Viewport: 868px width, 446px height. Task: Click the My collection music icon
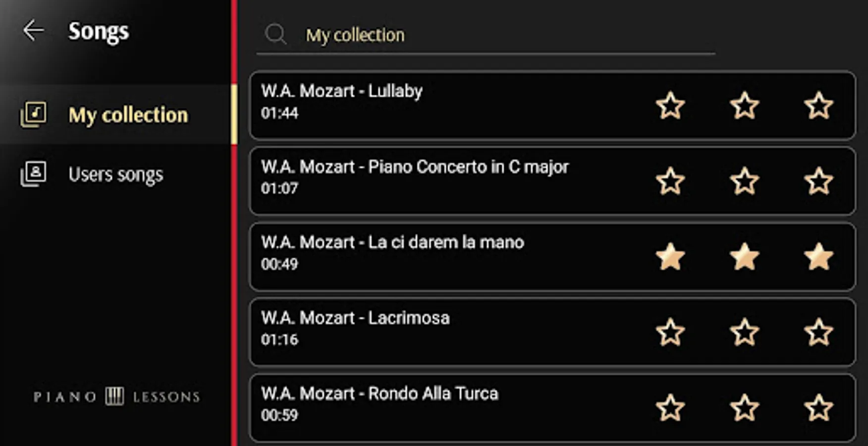point(33,114)
